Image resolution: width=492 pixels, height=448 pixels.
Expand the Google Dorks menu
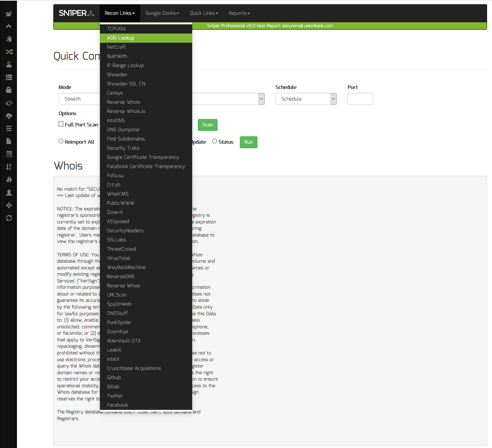[x=162, y=13]
